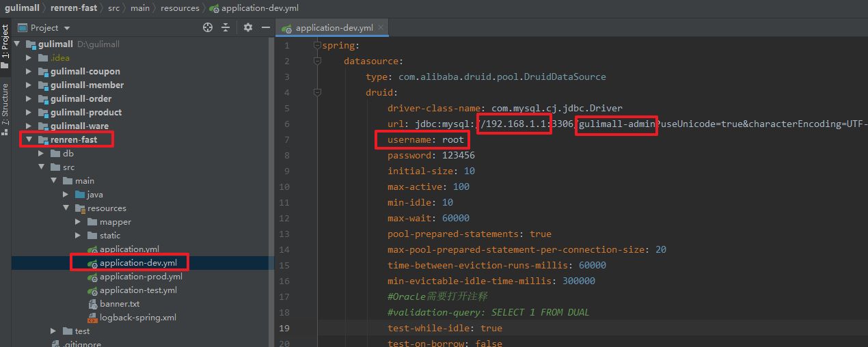This screenshot has width=868, height=347.
Task: Fold the datasource block in gutter
Action: point(317,61)
